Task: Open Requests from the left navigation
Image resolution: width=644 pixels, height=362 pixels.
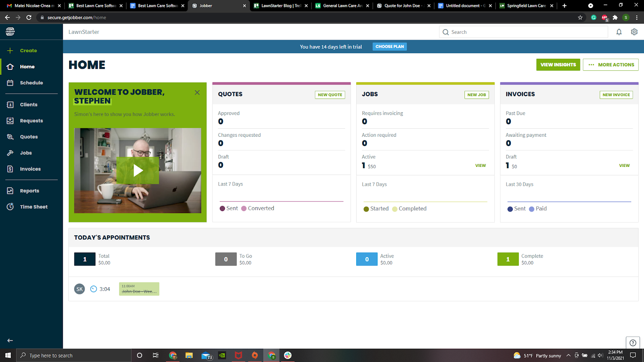Action: (31, 120)
